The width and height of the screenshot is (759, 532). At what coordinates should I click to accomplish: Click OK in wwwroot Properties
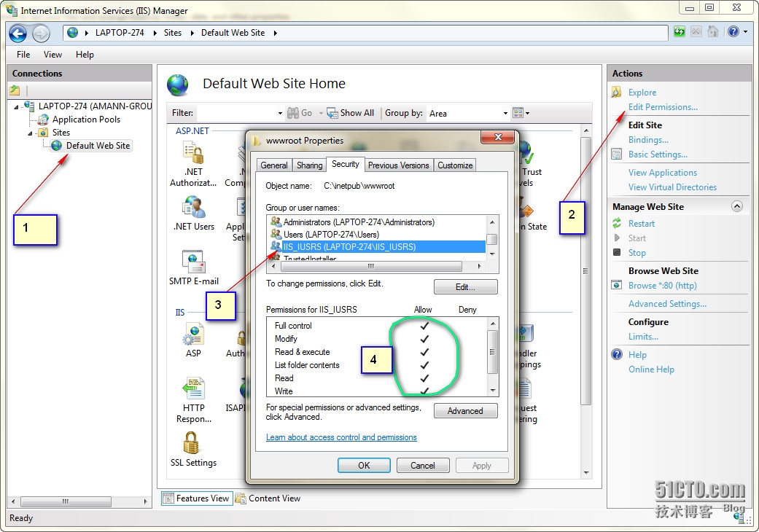coord(364,465)
